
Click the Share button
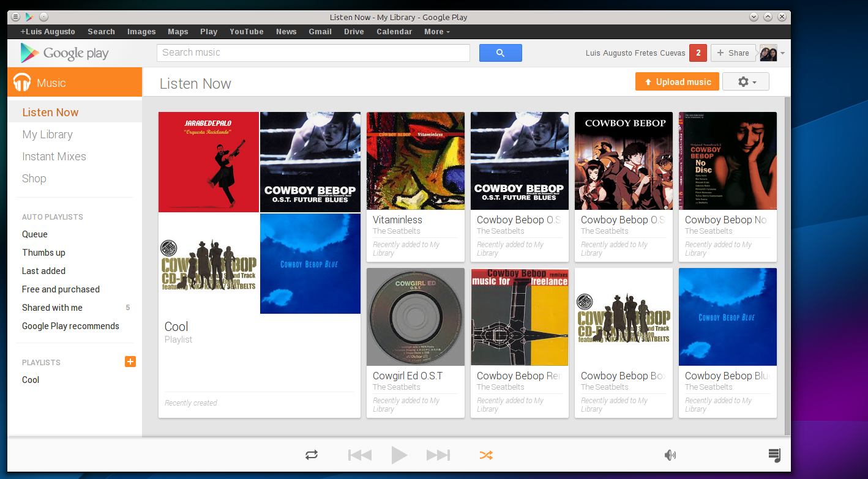733,53
